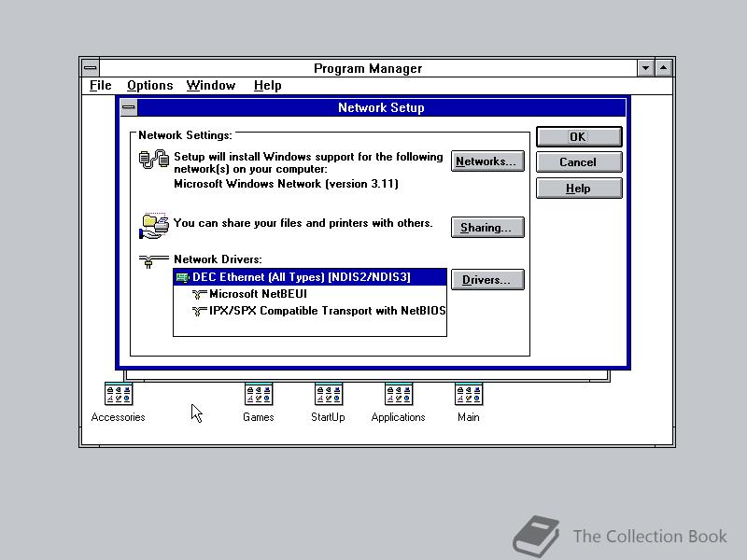Open the Networks... dialog
747x560 pixels.
(x=487, y=161)
